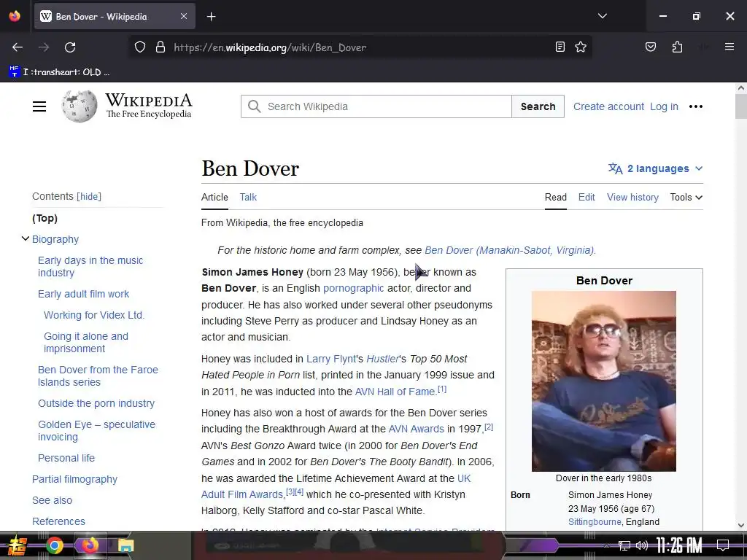Open a new tab with the plus icon
The image size is (747, 560).
pyautogui.click(x=212, y=17)
